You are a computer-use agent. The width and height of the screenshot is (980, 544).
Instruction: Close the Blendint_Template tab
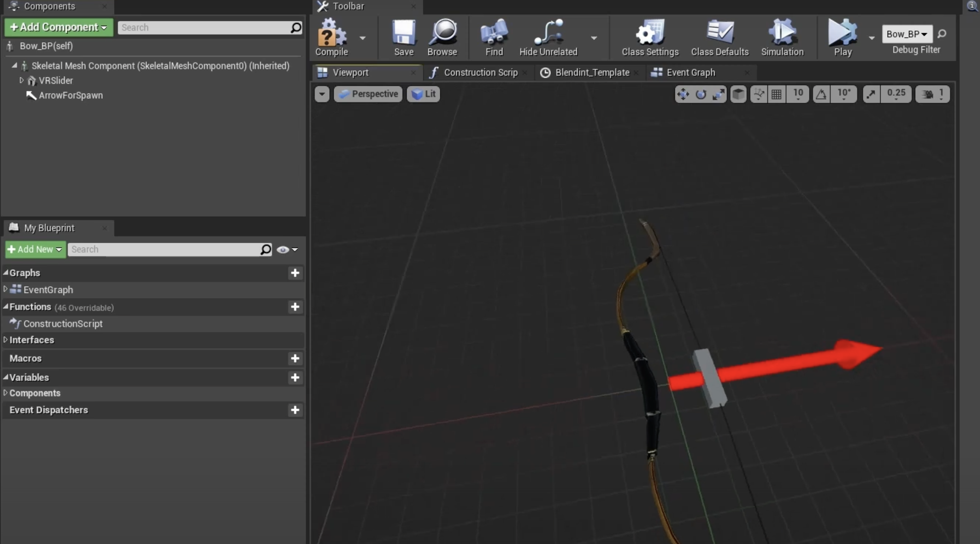636,73
